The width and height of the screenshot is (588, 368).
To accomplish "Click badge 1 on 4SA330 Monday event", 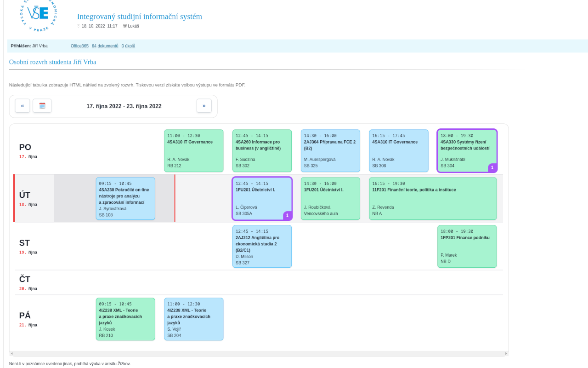I will (492, 167).
